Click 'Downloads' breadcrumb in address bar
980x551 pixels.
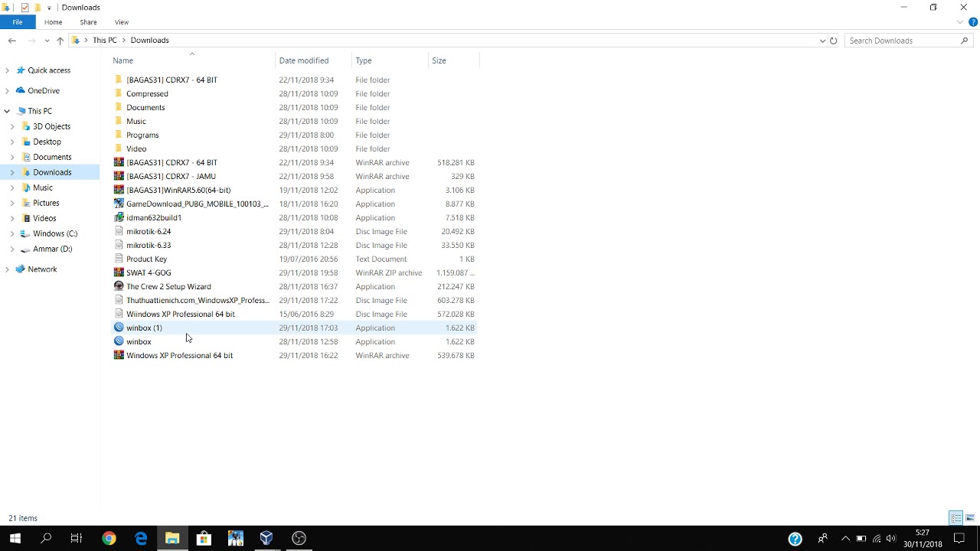point(149,41)
